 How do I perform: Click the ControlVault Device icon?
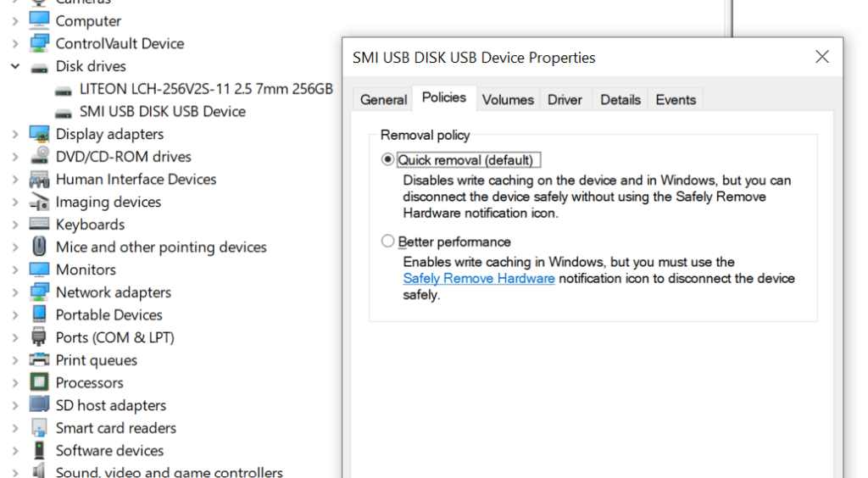(x=39, y=43)
